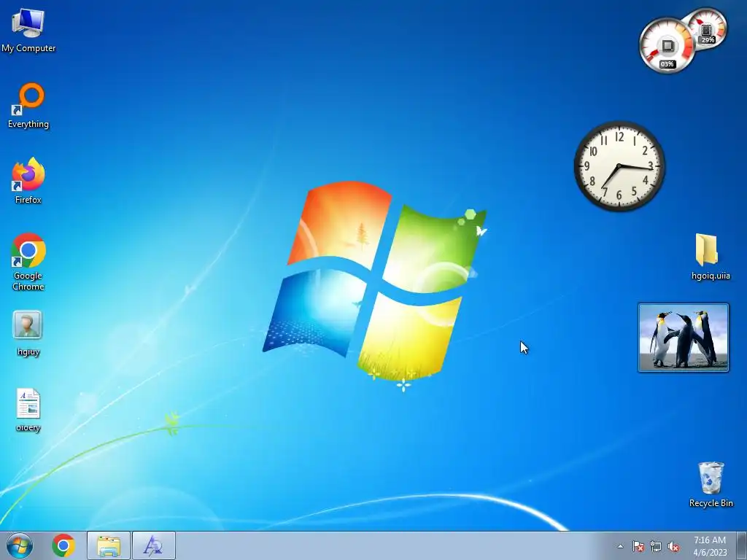The image size is (747, 560).
Task: Open the Action Center flag icon
Action: point(638,546)
